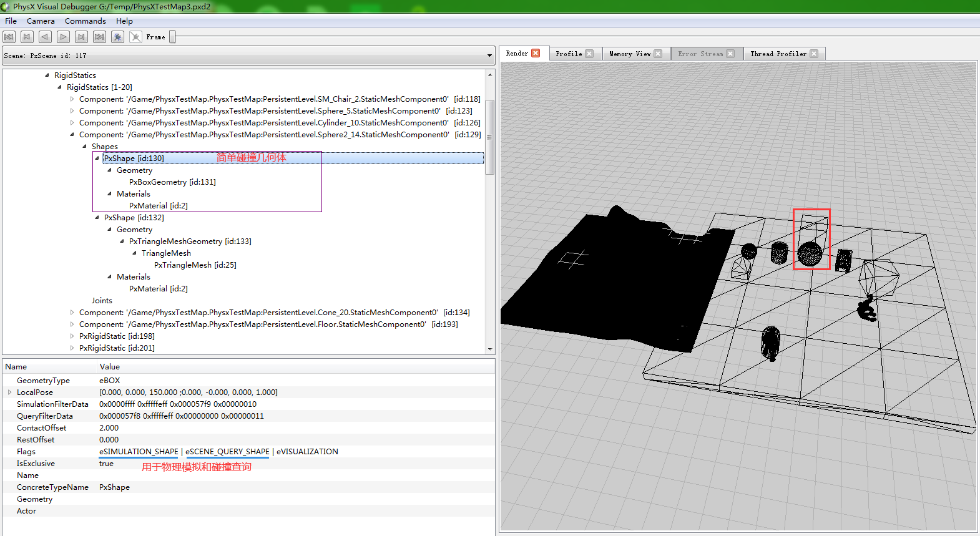Click the Frame slider handle

[x=172, y=37]
